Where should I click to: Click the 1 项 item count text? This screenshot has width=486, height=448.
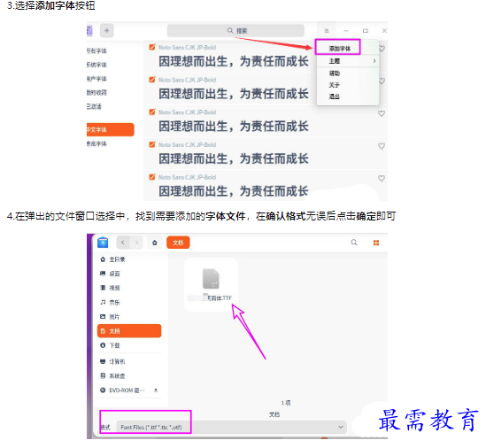(x=286, y=403)
